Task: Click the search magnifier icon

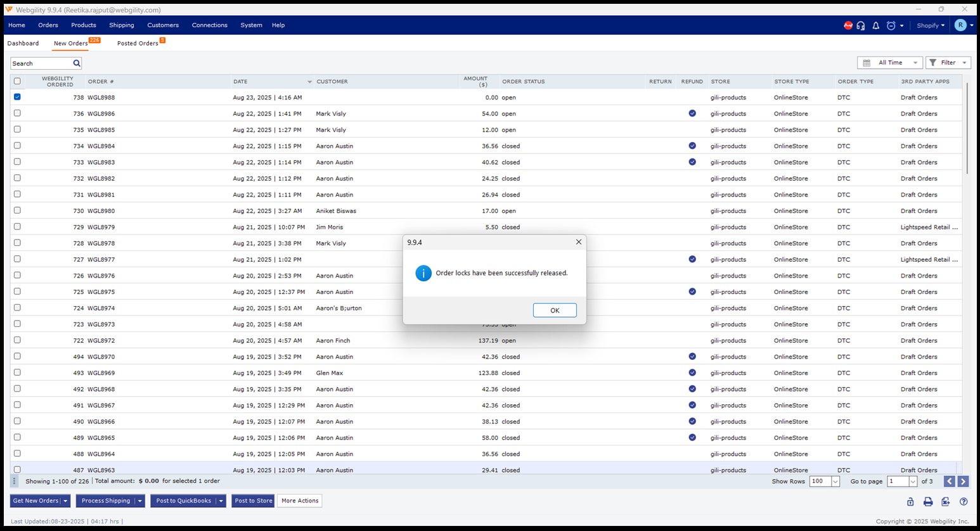Action: pos(77,63)
